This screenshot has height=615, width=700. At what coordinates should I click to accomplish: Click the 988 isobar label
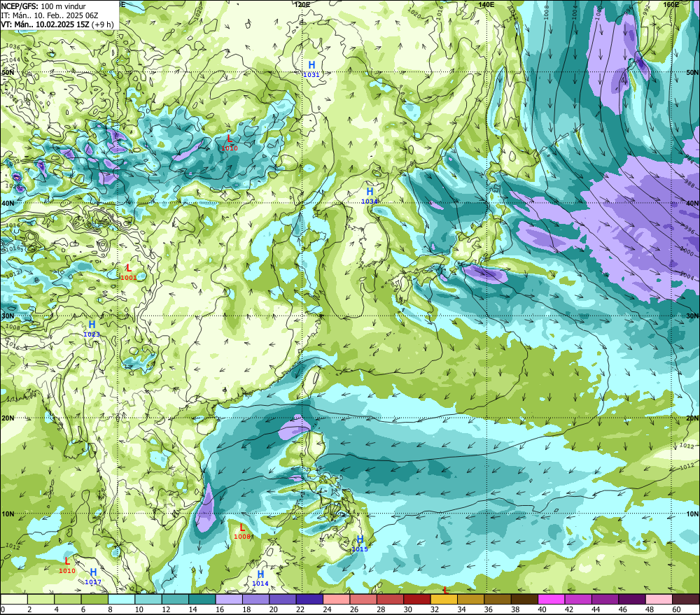pyautogui.click(x=689, y=184)
